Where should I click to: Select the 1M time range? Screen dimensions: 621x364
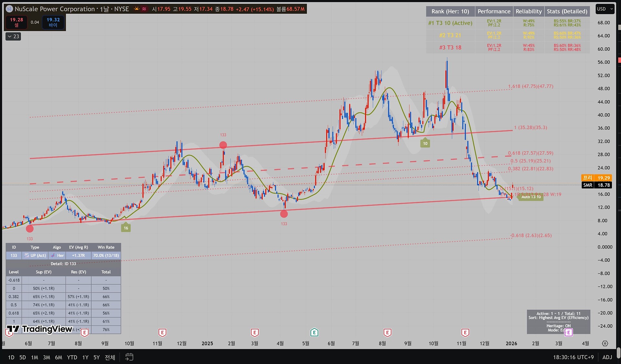pyautogui.click(x=35, y=357)
